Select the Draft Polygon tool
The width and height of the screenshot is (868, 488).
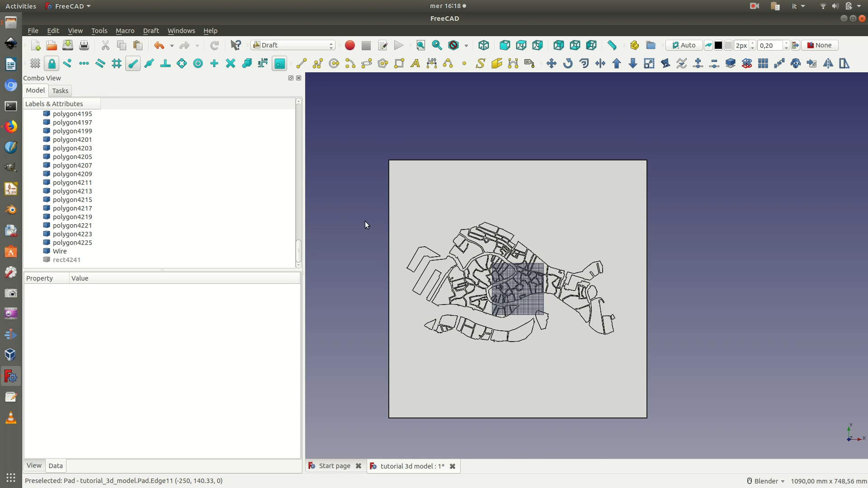(383, 64)
